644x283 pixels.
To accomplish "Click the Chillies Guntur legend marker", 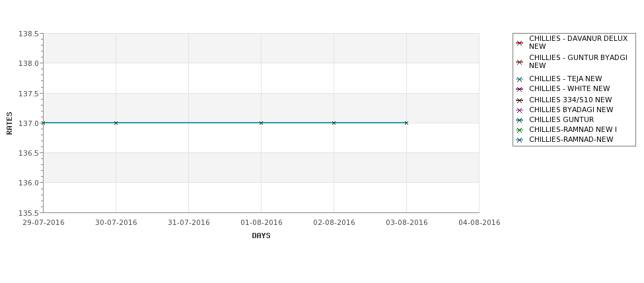I will [520, 121].
